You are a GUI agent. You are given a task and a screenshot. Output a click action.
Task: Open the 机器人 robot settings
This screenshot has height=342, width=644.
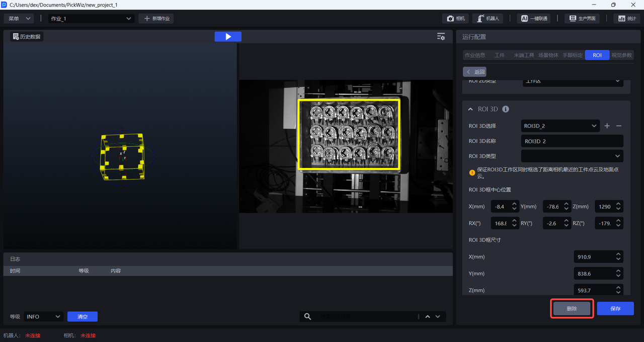(x=488, y=19)
